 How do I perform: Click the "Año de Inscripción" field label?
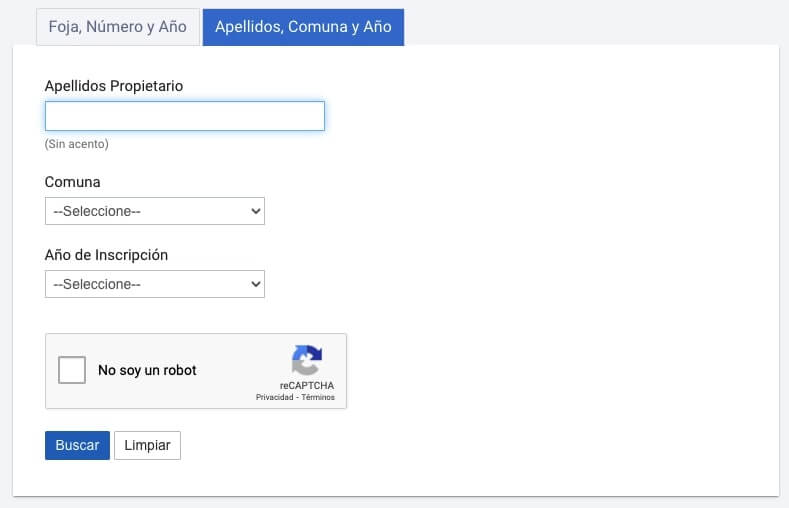[x=106, y=255]
